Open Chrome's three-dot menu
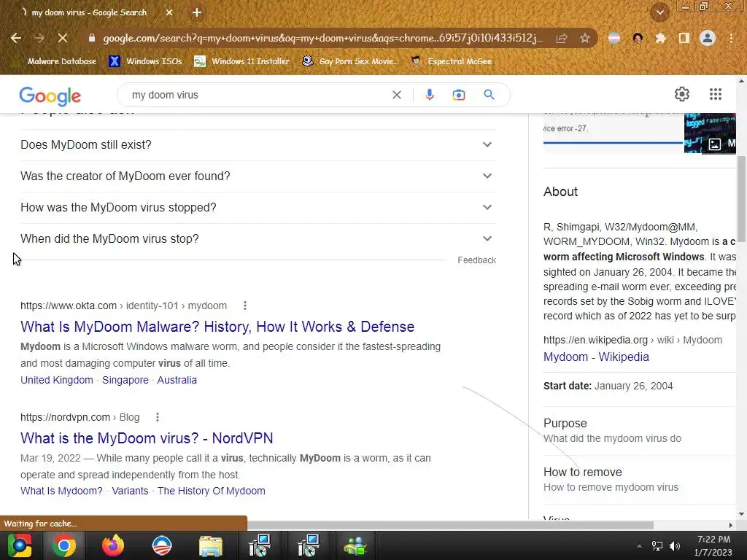Viewport: 747px width, 560px height. coord(731,38)
